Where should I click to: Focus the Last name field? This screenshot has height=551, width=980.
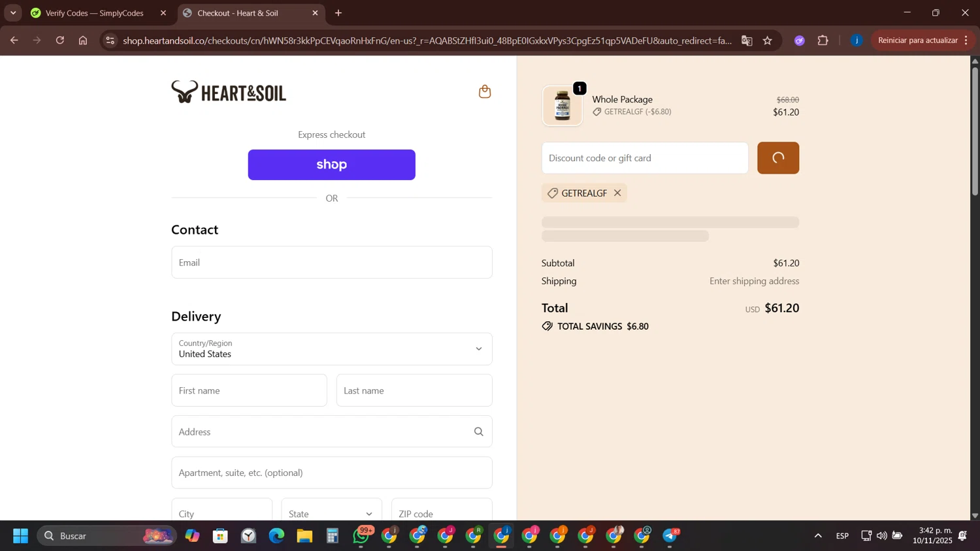click(414, 390)
